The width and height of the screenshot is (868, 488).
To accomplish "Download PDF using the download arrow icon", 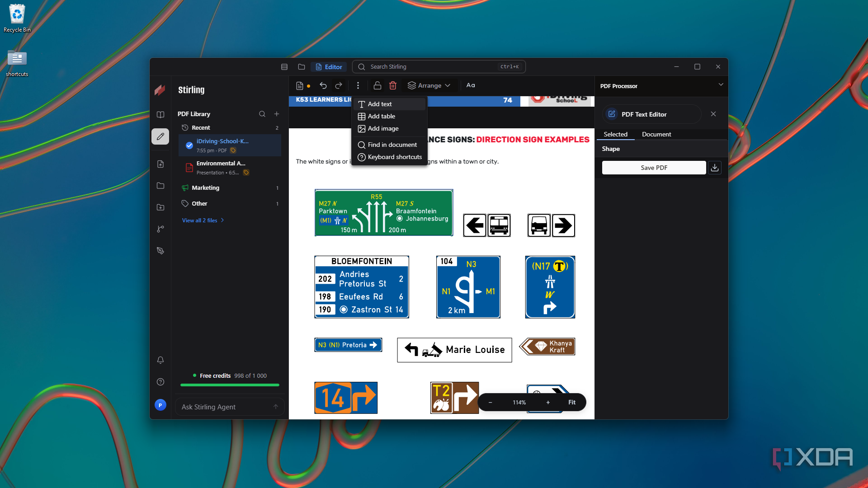I will coord(715,168).
